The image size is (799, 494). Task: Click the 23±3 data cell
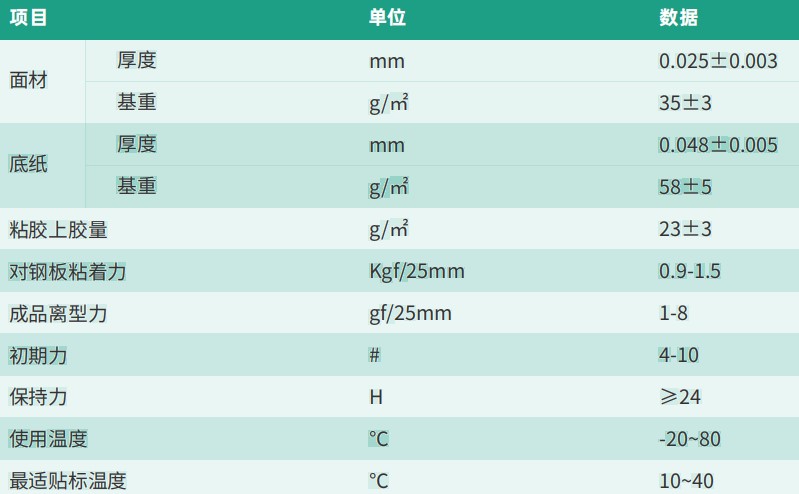click(685, 229)
